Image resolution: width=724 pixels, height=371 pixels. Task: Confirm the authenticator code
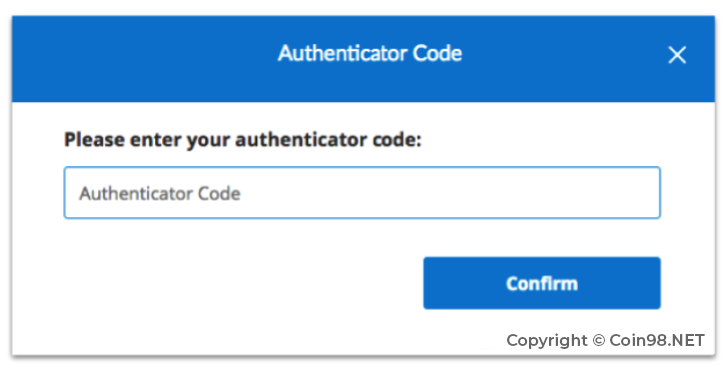point(542,283)
